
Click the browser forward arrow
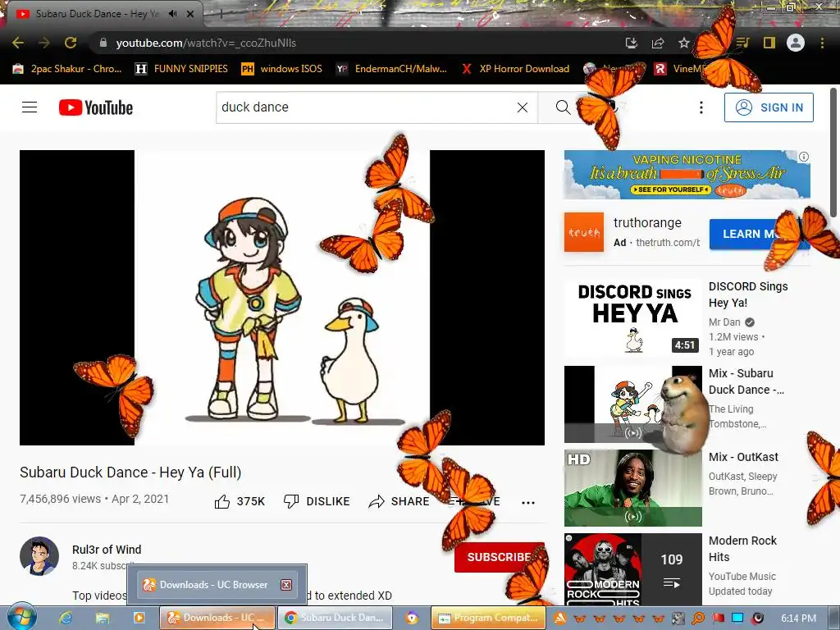pos(44,43)
